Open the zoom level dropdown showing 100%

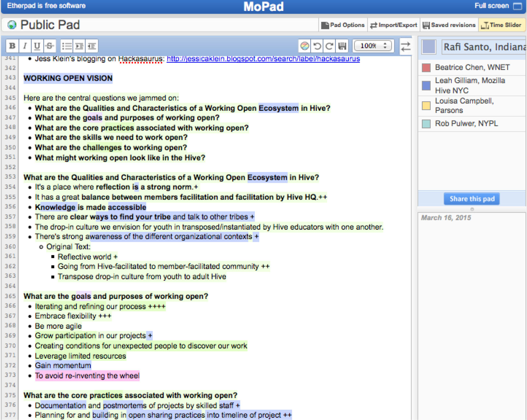(373, 46)
